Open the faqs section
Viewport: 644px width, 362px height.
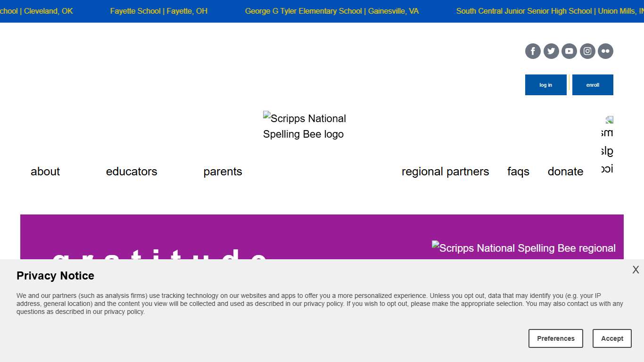(x=518, y=172)
